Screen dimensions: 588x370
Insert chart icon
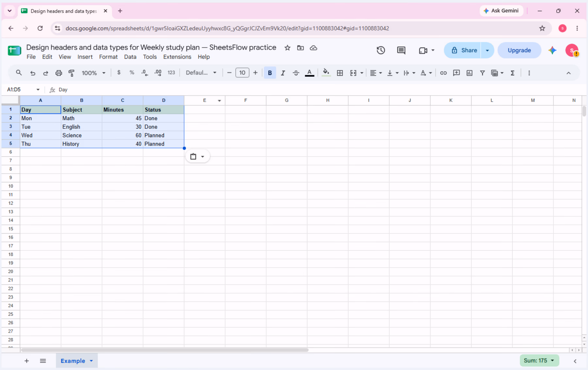(469, 73)
